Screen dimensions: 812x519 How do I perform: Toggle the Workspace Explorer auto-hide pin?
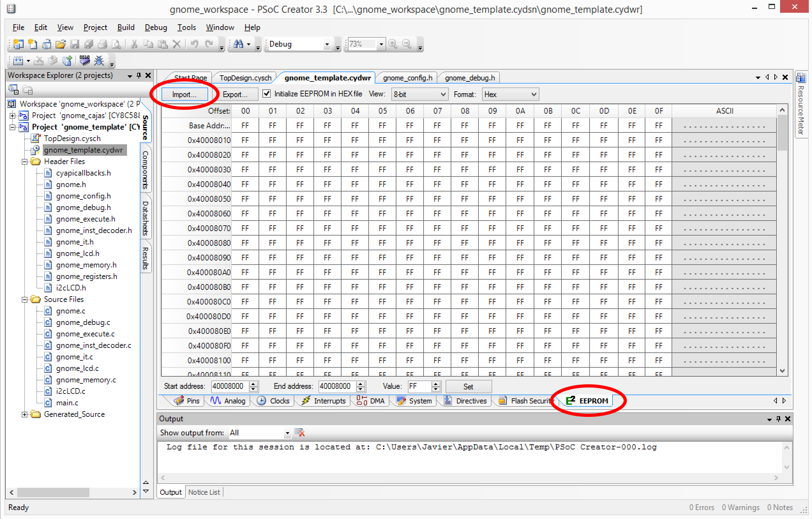tap(139, 75)
